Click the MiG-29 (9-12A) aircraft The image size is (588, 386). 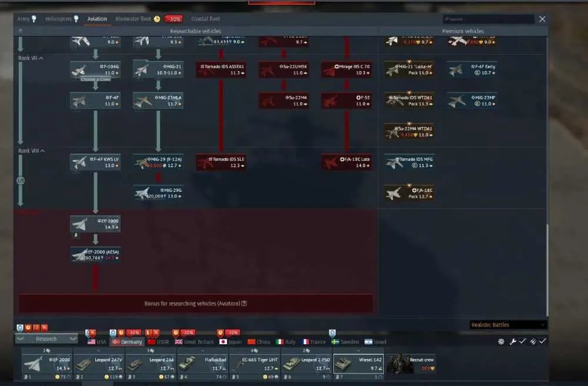point(158,162)
